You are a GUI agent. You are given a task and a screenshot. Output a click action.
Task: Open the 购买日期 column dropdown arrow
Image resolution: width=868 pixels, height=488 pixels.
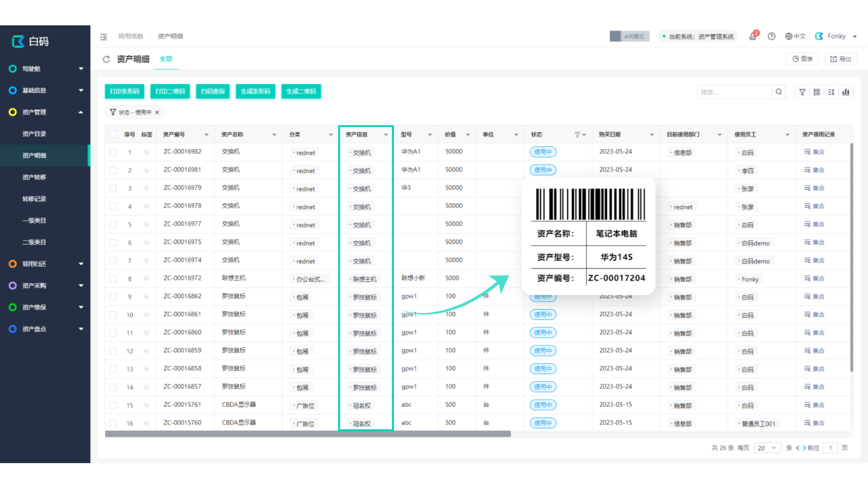pos(652,134)
